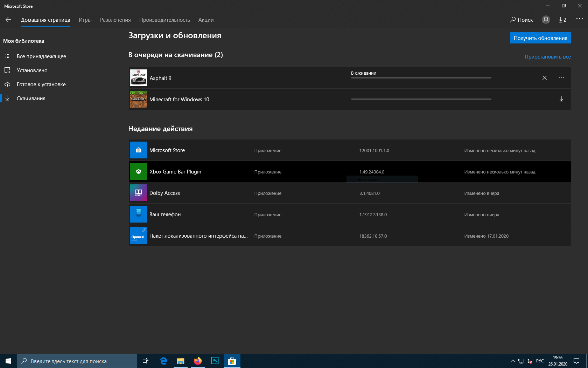Viewport: 588px width, 368px height.
Task: Switch to the Игры tab
Action: (x=85, y=20)
